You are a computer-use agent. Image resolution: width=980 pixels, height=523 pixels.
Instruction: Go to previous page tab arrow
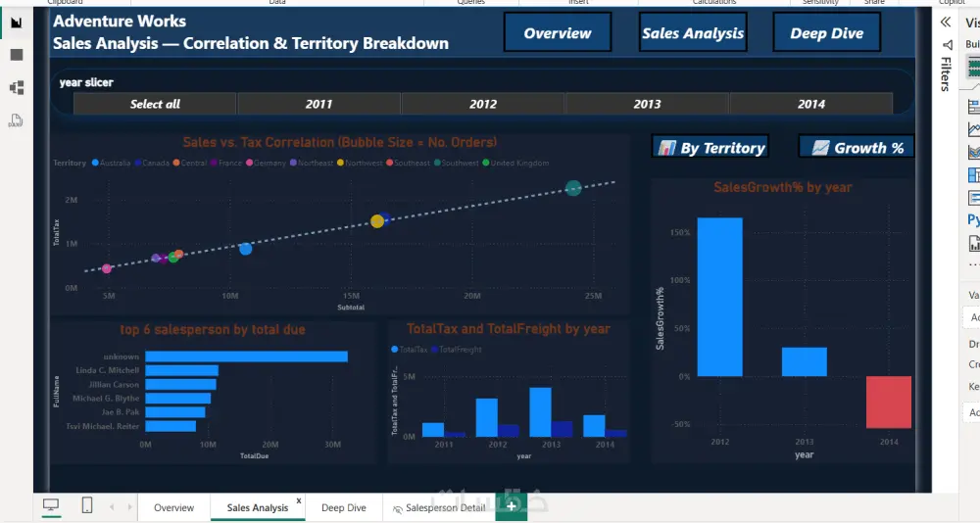(x=112, y=506)
